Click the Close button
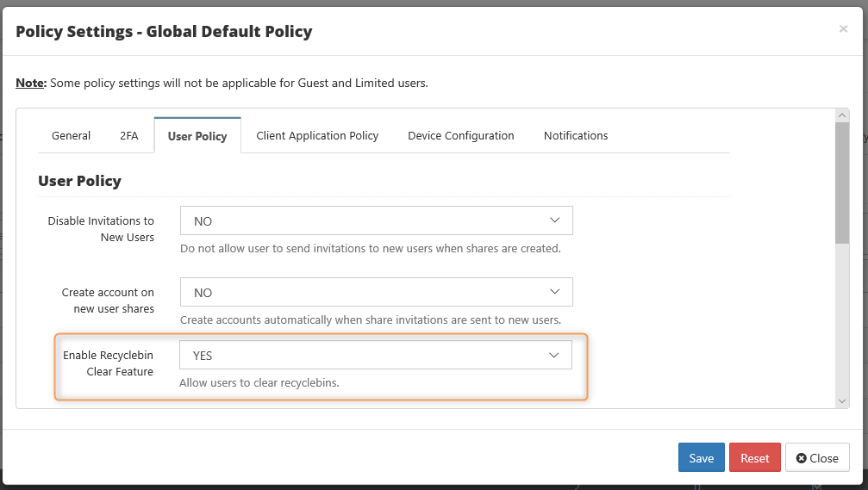 tap(817, 457)
